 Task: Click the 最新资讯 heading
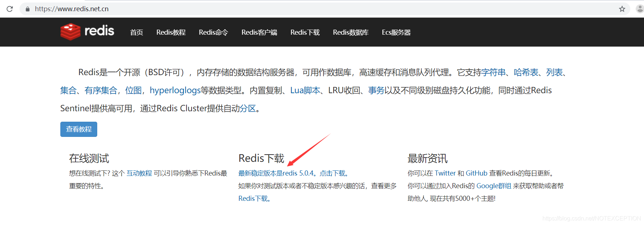(428, 158)
